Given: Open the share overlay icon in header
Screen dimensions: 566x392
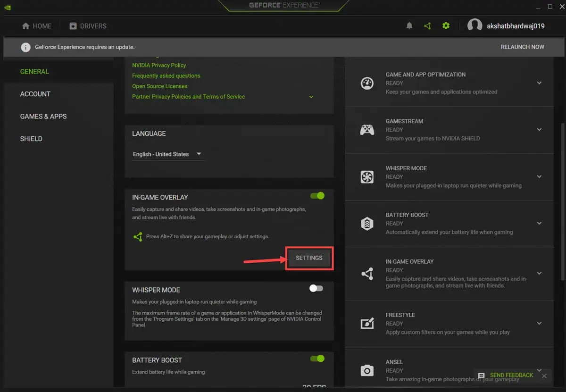Looking at the screenshot, I should (427, 26).
